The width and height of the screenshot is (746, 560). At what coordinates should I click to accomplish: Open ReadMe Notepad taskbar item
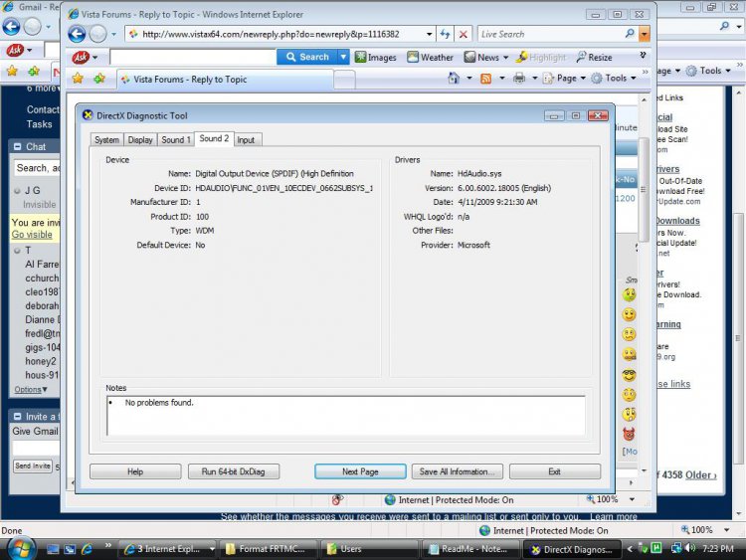pos(470,549)
